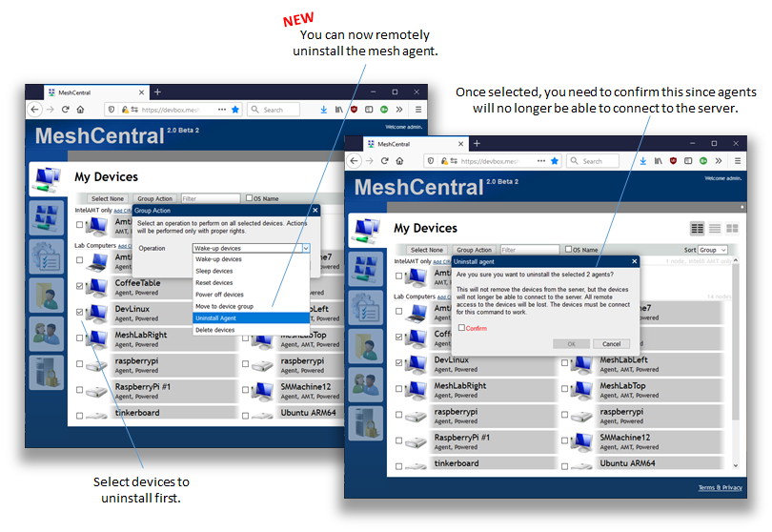Screen dimensions: 772x532
Task: Toggle OS Name checkbox in left window
Action: click(249, 198)
